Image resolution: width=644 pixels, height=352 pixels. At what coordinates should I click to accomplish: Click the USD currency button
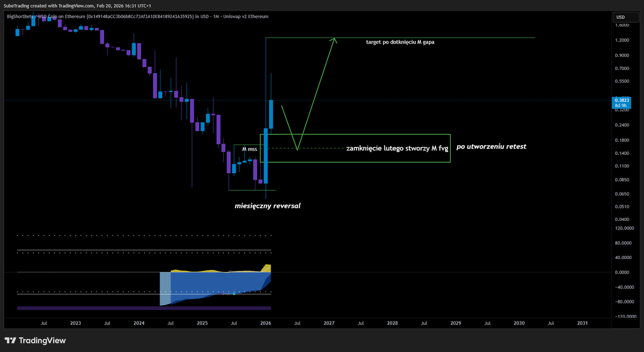click(x=625, y=17)
